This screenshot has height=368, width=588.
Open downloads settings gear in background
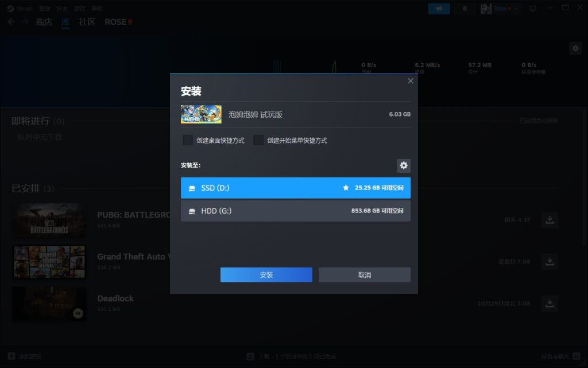tap(575, 48)
